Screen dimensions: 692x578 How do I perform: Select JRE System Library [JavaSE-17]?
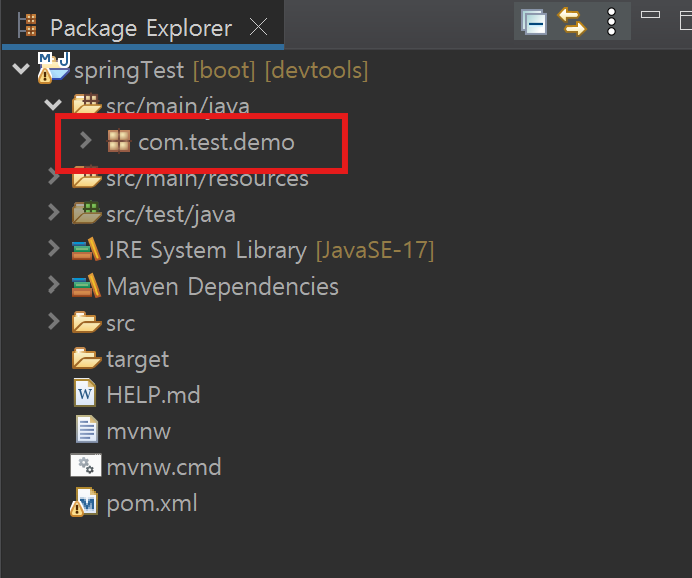click(270, 251)
